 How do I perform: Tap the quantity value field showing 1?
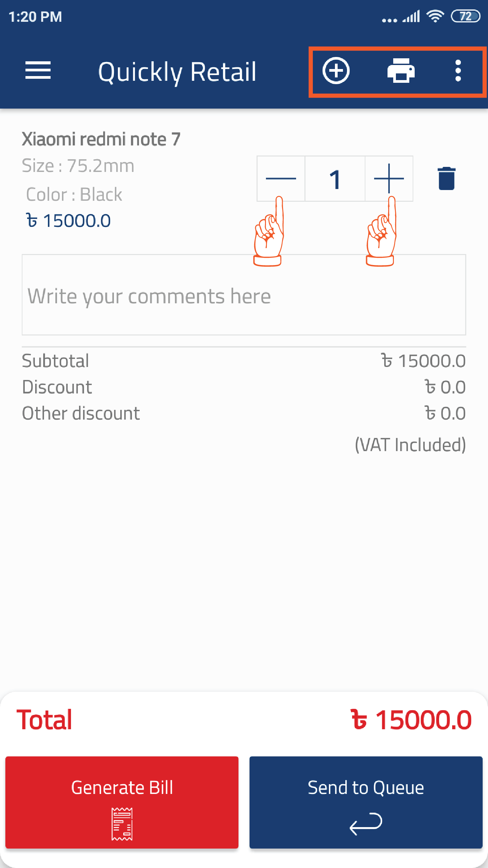[x=335, y=179]
